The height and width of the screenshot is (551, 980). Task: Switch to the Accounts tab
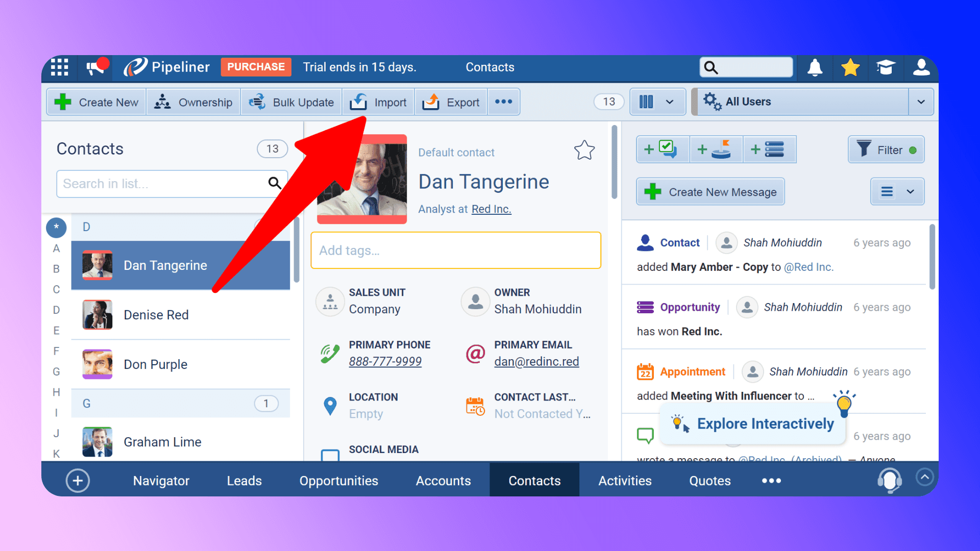coord(444,481)
